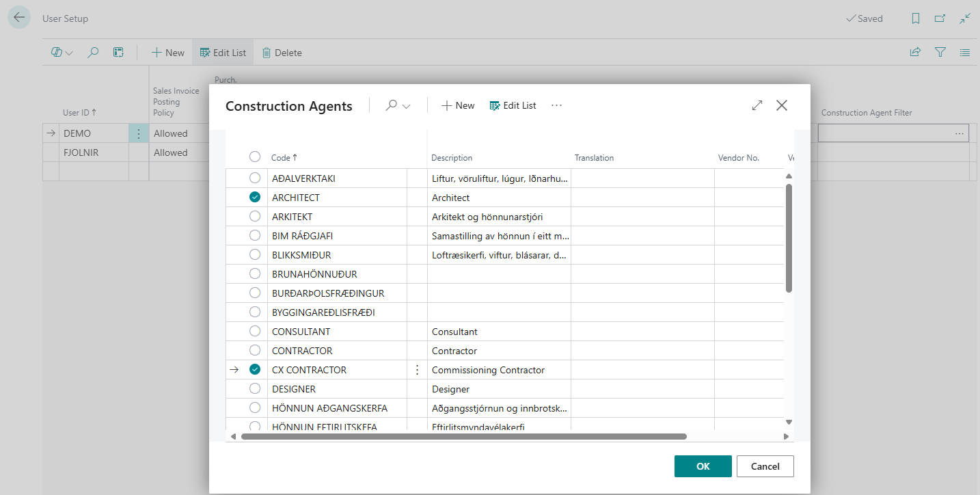This screenshot has width=980, height=495.
Task: Select the CONSULTANT row checkbox
Action: (x=255, y=332)
